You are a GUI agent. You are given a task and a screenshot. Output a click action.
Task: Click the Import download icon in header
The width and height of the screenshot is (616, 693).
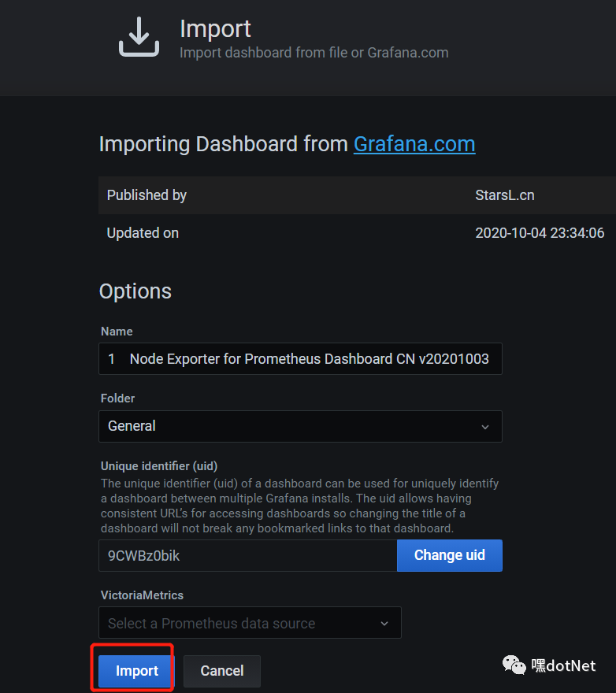point(139,37)
